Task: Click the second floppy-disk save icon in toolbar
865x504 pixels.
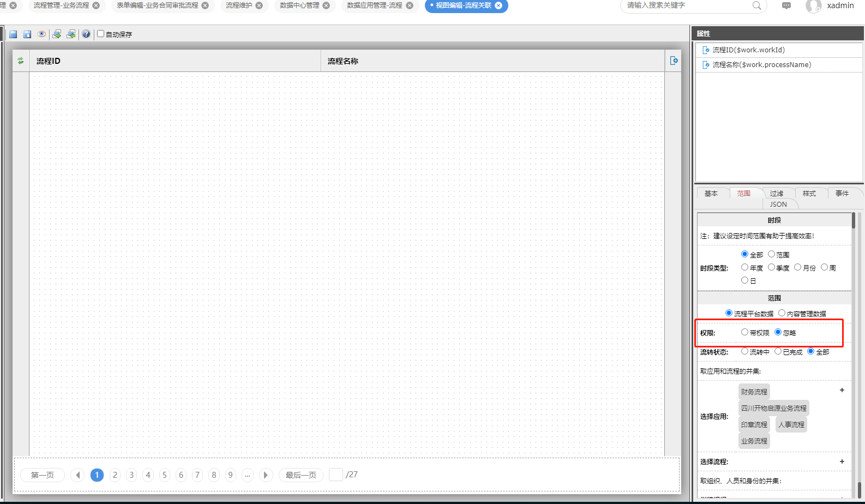Action: pyautogui.click(x=27, y=34)
